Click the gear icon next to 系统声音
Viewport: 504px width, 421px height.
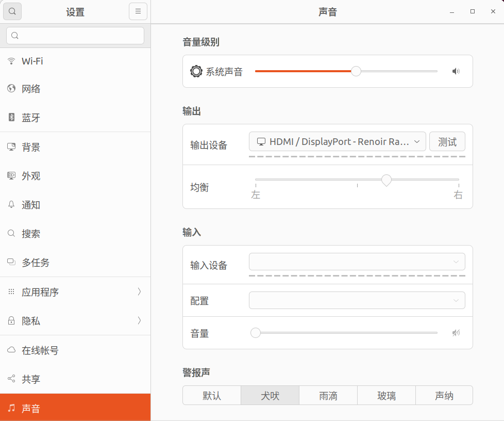coord(196,71)
